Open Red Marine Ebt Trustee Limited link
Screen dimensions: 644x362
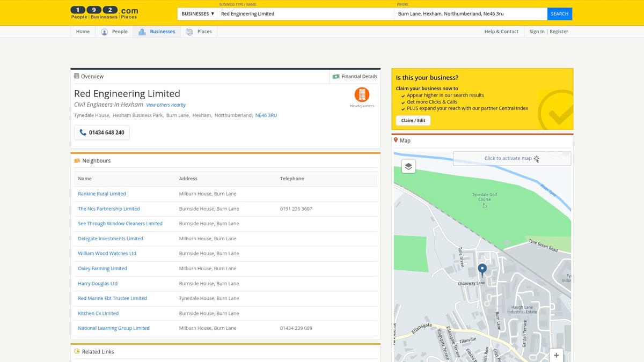(113, 298)
